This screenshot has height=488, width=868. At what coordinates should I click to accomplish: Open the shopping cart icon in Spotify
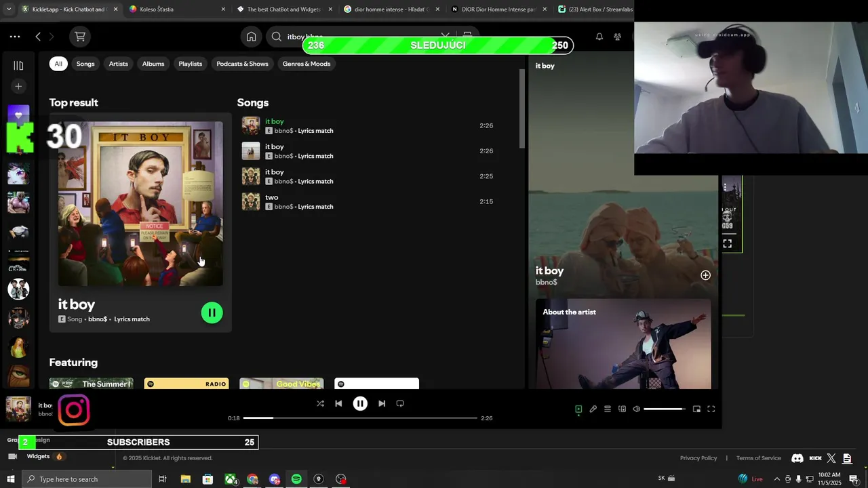point(80,37)
